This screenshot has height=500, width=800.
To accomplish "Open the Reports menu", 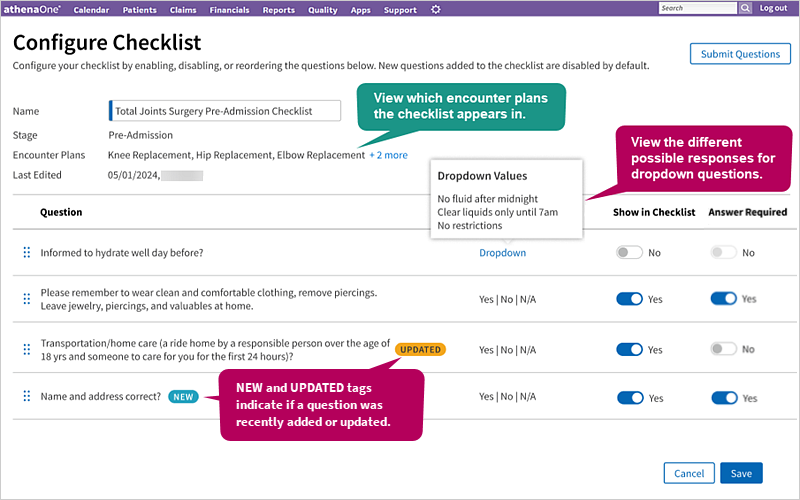I will [x=279, y=10].
